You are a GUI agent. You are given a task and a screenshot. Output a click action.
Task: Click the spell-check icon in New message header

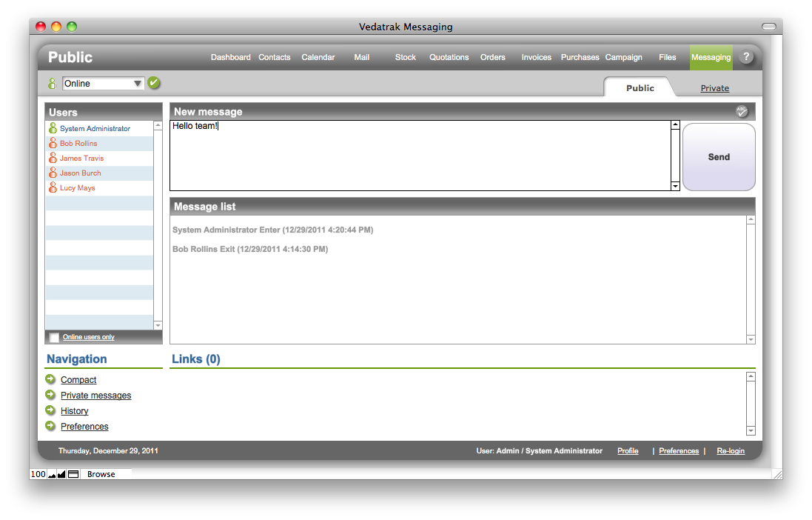(x=742, y=111)
